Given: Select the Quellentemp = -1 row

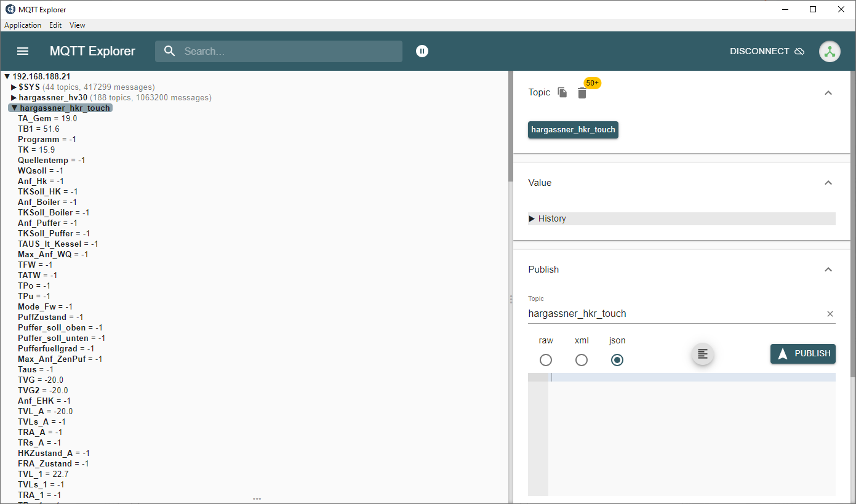Looking at the screenshot, I should point(51,160).
